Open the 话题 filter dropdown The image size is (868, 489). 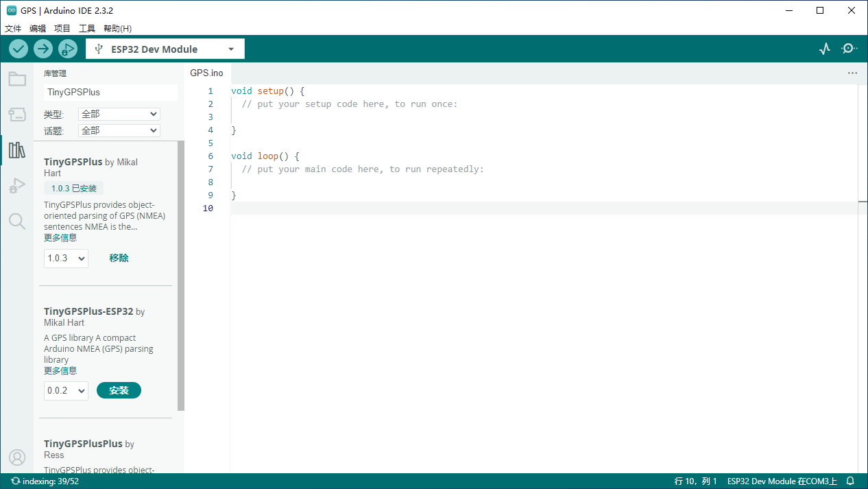click(119, 130)
